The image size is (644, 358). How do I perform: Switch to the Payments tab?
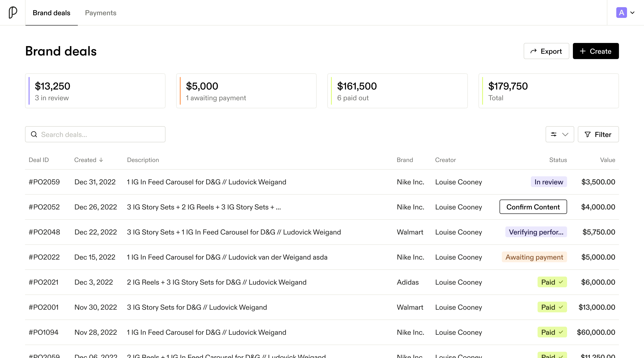[x=100, y=13]
